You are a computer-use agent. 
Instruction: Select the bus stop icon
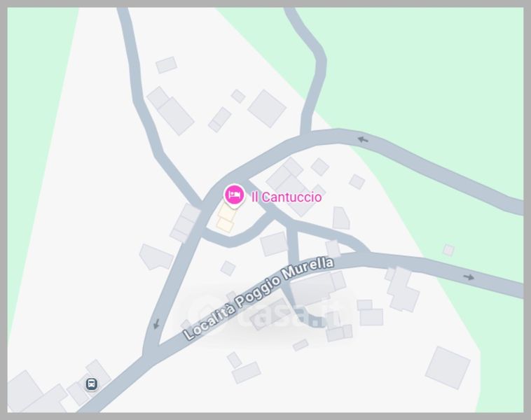(x=91, y=384)
